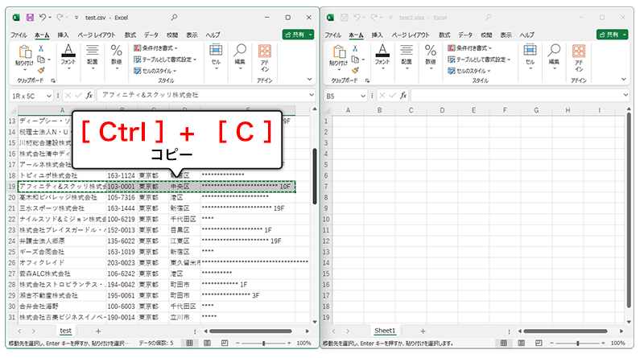The image size is (644, 358).
Task: Click the green 共有 share button in test.csv
Action: [x=297, y=35]
